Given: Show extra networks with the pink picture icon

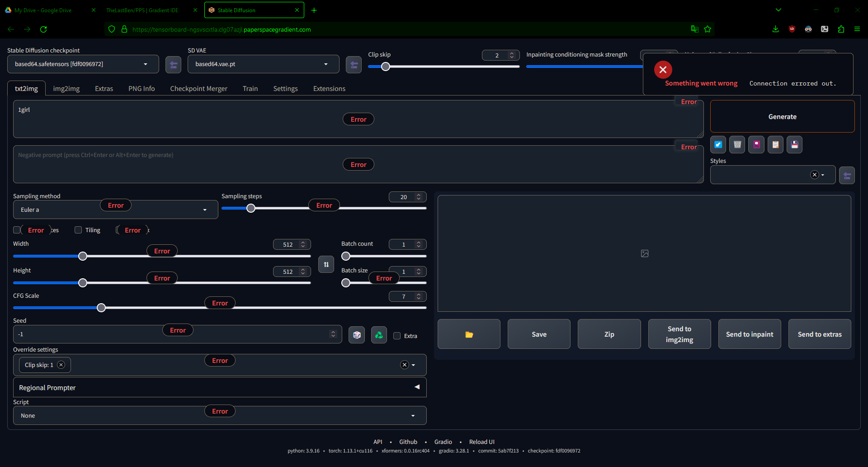Looking at the screenshot, I should 756,144.
